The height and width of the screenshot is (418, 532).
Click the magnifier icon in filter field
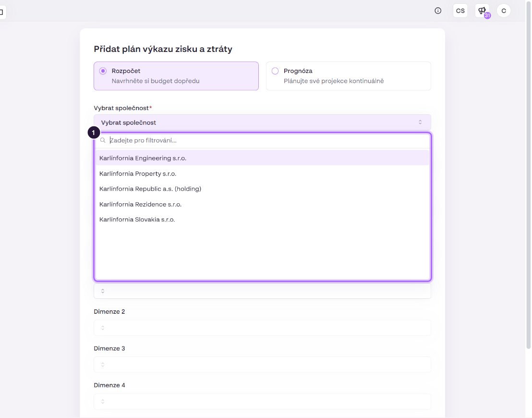(103, 140)
